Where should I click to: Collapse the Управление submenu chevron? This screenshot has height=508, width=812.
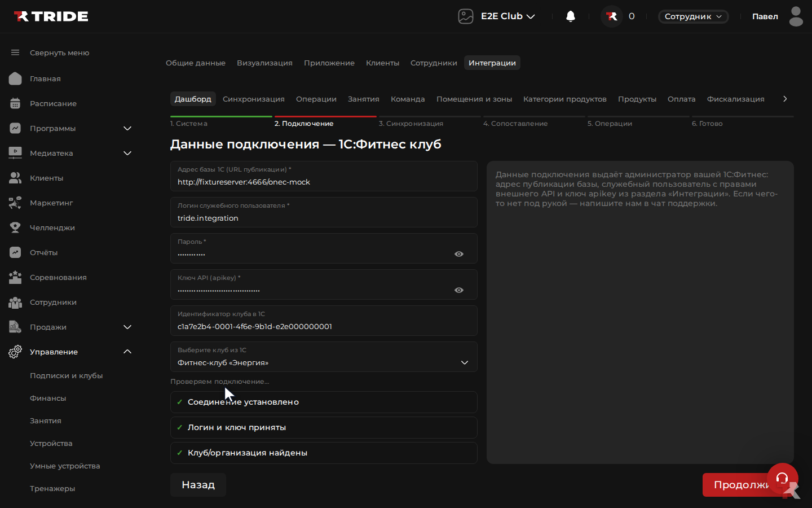coord(127,352)
